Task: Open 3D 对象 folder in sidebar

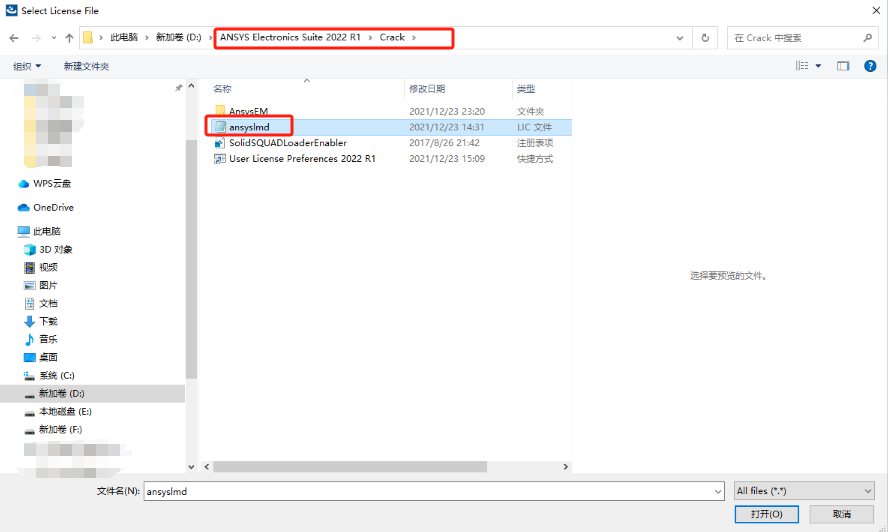Action: click(56, 249)
